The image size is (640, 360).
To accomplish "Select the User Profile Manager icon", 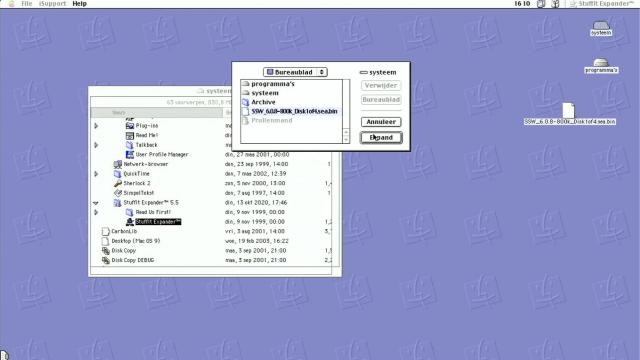I will click(130, 154).
